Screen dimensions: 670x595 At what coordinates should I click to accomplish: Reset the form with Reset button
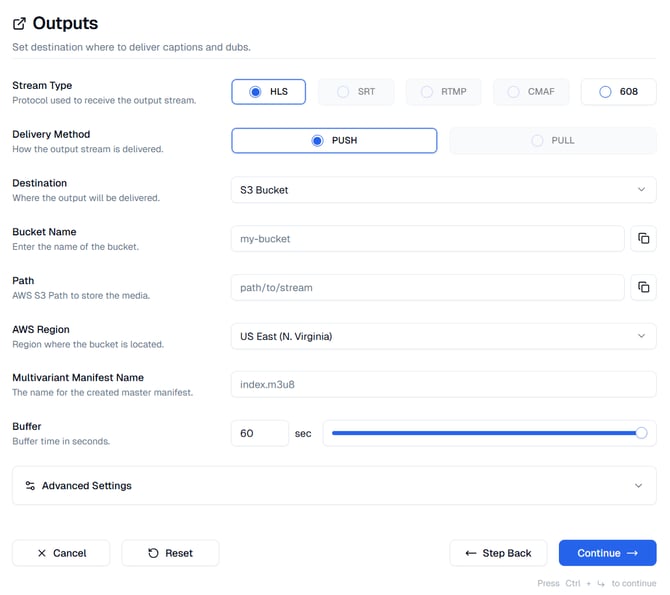click(x=170, y=553)
